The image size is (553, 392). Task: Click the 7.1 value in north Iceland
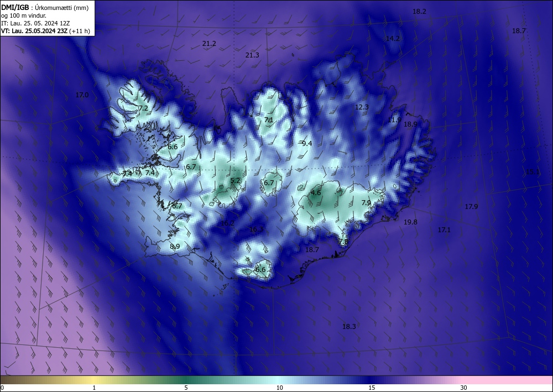pos(269,120)
